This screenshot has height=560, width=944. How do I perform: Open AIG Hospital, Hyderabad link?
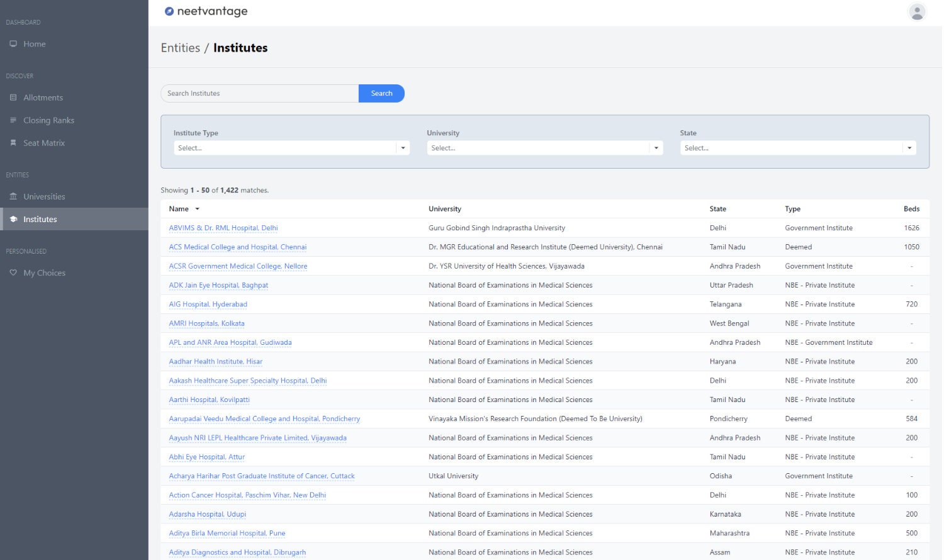208,304
